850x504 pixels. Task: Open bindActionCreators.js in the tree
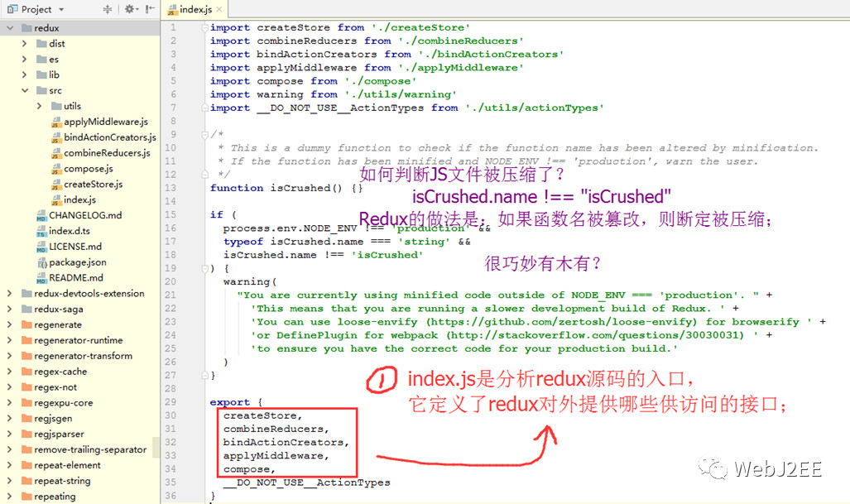point(110,137)
